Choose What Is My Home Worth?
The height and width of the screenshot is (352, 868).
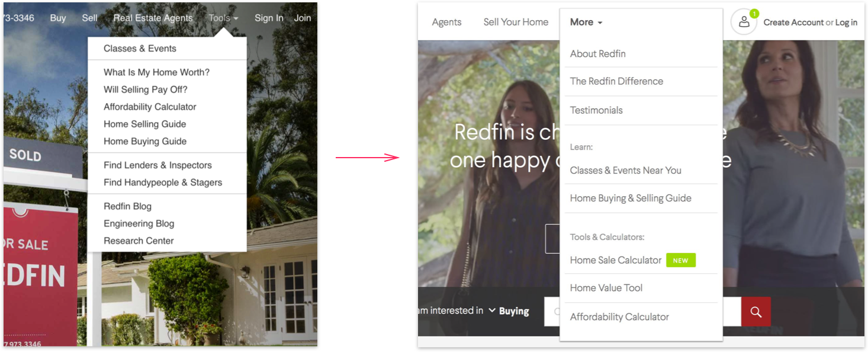coord(156,72)
